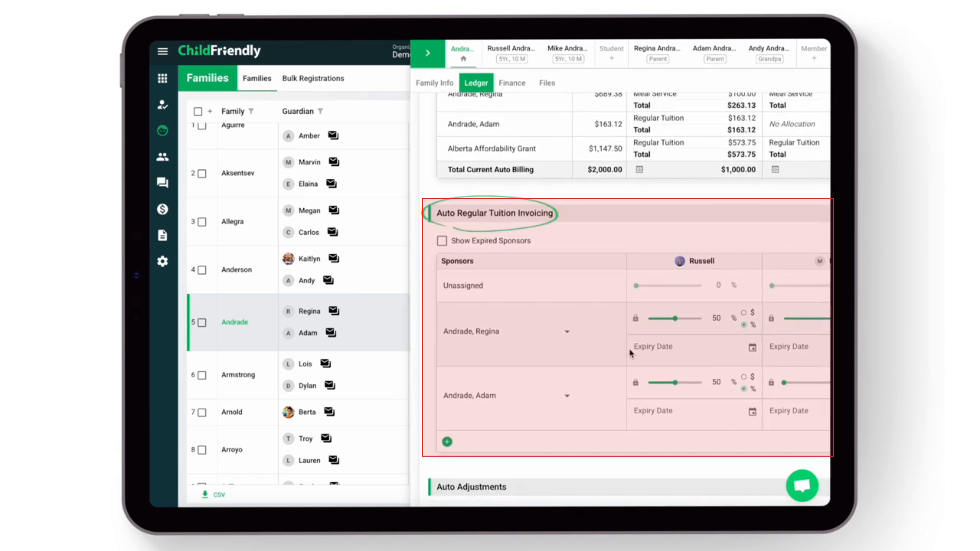Select the Allegra family checkbox
This screenshot has width=980, height=551.
pos(202,222)
